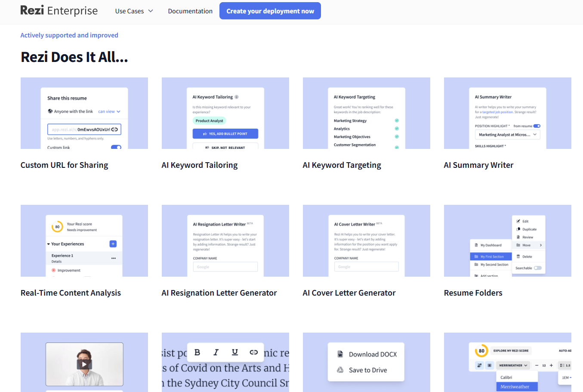Click info icon next to AI Keyword Tailoring
The image size is (583, 392).
(237, 97)
